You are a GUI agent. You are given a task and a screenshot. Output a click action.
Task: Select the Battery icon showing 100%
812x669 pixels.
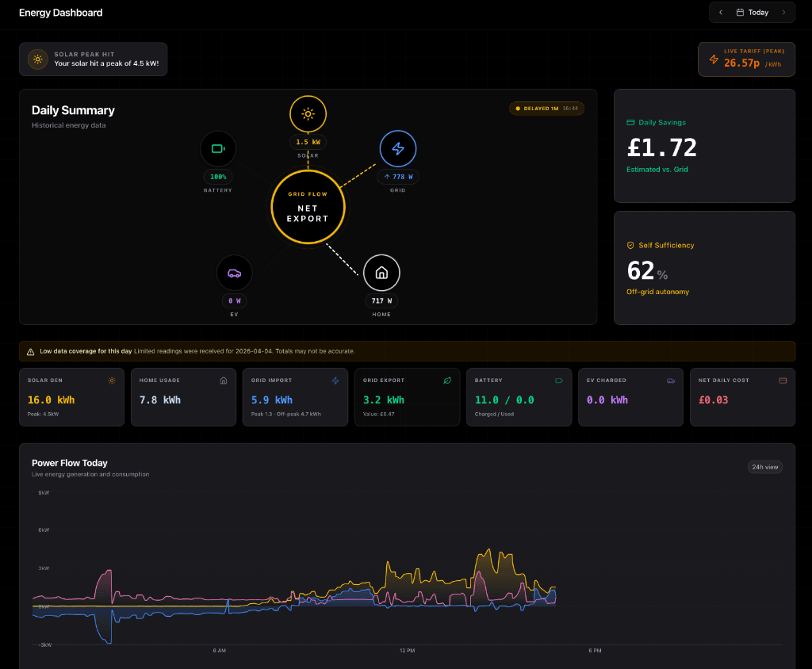click(x=218, y=148)
